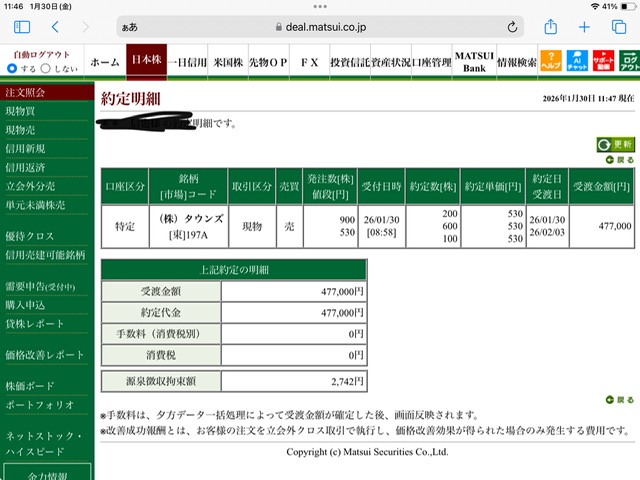
Task: Click the 約定明細 page heading
Action: [x=131, y=99]
